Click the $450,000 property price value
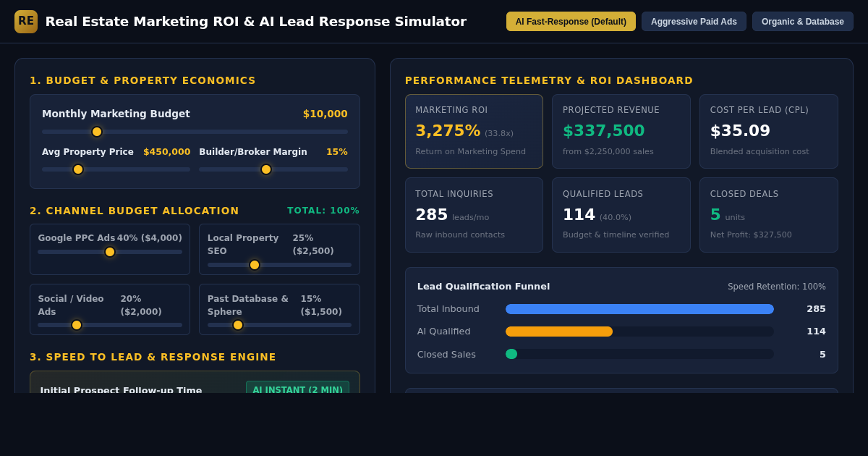Viewport: 868px width, 456px height. coord(167,152)
